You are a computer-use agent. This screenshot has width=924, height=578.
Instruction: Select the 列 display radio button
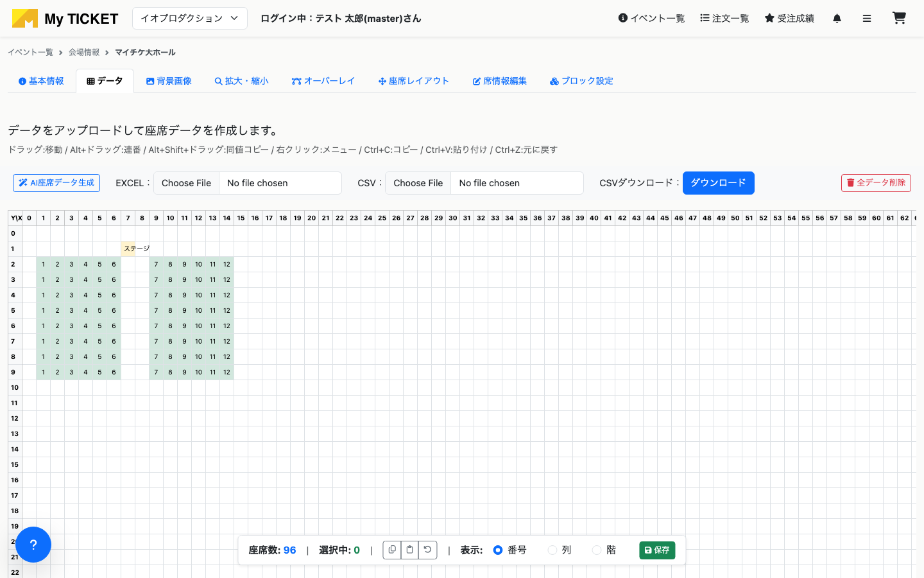pyautogui.click(x=552, y=550)
